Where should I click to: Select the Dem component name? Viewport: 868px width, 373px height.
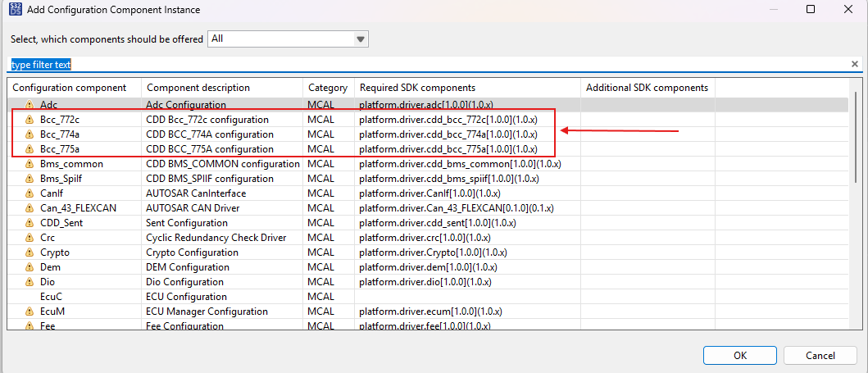tap(50, 267)
